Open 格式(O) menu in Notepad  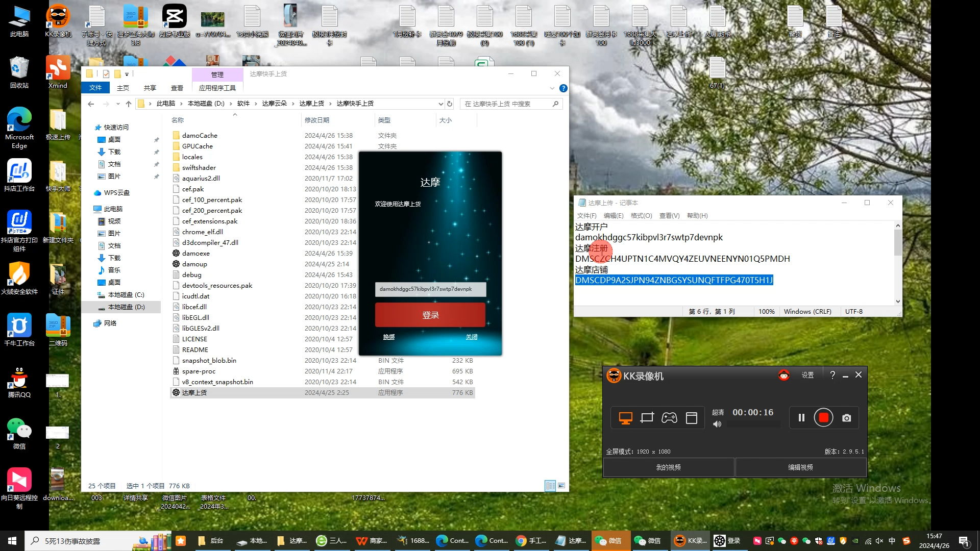coord(641,215)
